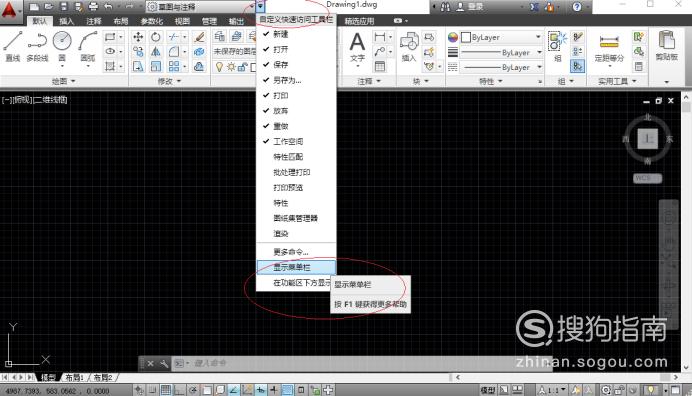This screenshot has height=396, width=692.
Task: Expand the 绘图 panel
Action: pos(64,81)
